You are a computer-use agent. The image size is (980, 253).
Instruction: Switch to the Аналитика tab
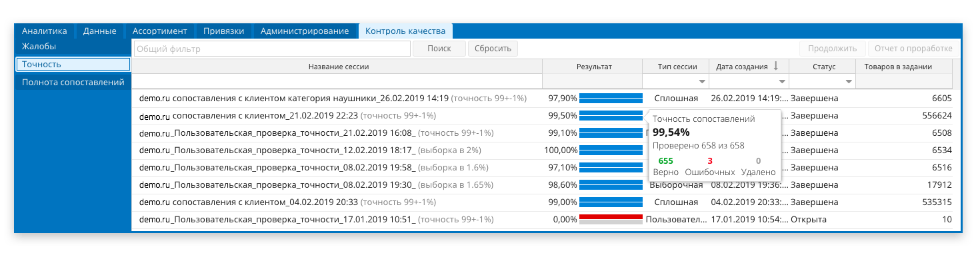click(45, 31)
